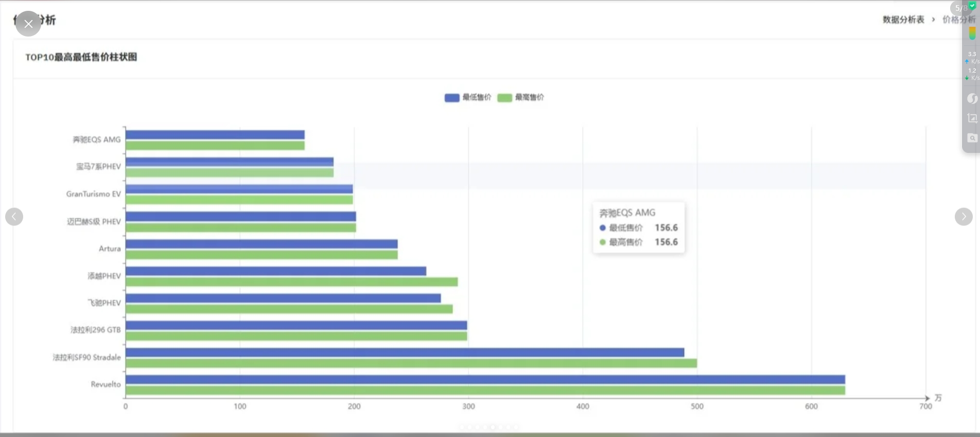The width and height of the screenshot is (980, 437).
Task: Open the crop screenshot tool in the side toolbar
Action: pyautogui.click(x=972, y=118)
